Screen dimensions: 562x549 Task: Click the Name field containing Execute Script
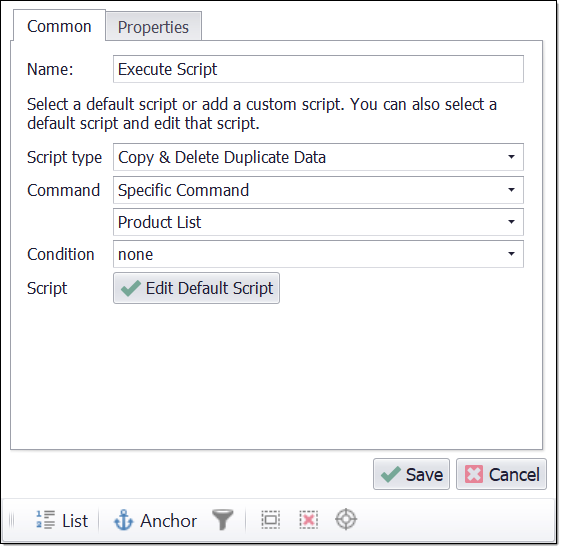318,70
